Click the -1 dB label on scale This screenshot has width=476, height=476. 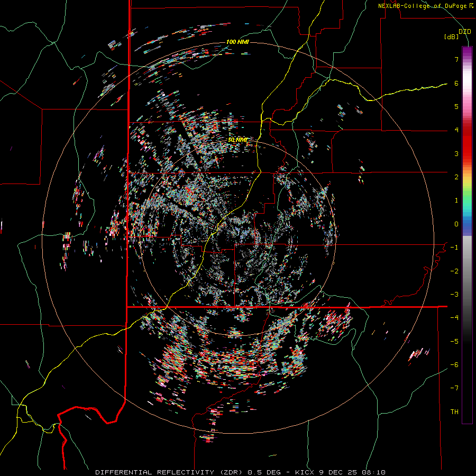coord(454,248)
